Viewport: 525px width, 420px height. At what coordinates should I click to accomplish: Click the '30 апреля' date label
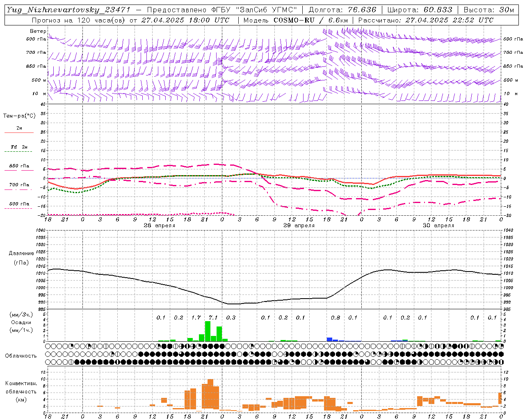pos(438,226)
